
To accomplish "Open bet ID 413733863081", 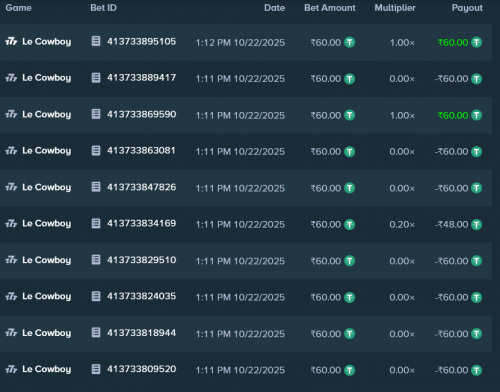I will [x=141, y=151].
